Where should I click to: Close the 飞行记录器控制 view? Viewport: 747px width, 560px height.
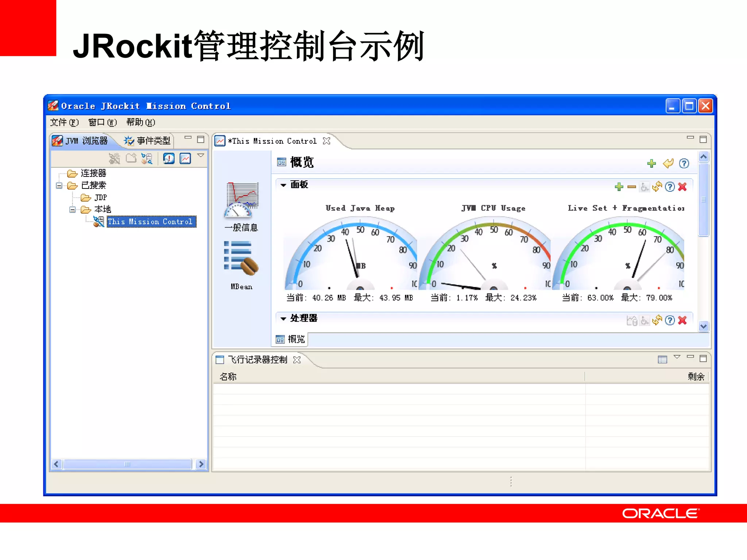click(x=297, y=360)
